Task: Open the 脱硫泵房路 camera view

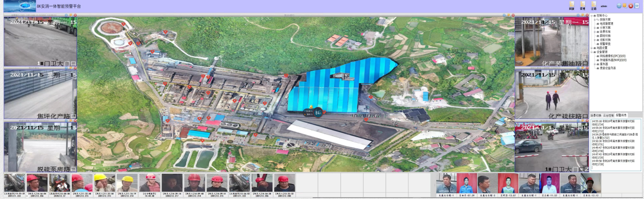Action: pos(40,146)
